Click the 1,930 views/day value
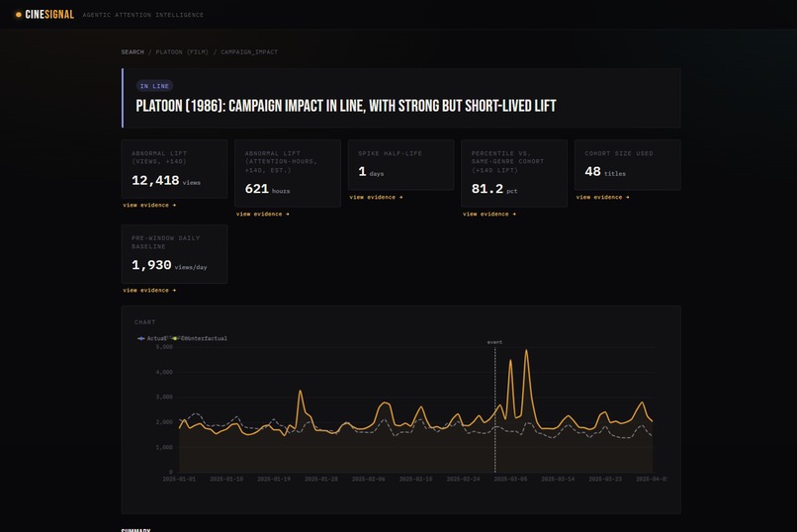 (169, 265)
